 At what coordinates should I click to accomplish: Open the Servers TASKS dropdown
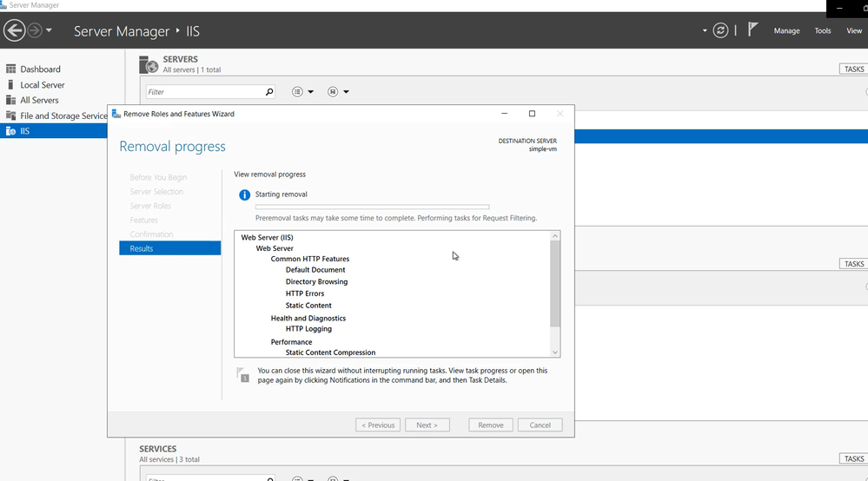coord(853,69)
